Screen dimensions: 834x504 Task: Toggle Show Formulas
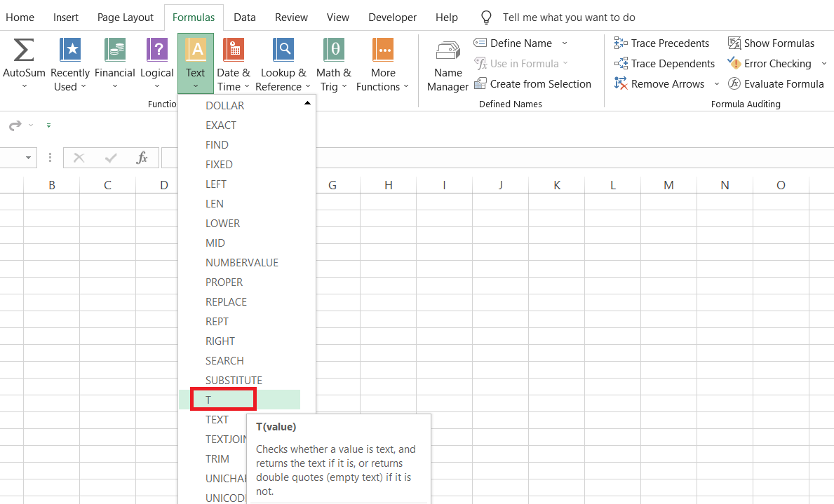coord(771,43)
